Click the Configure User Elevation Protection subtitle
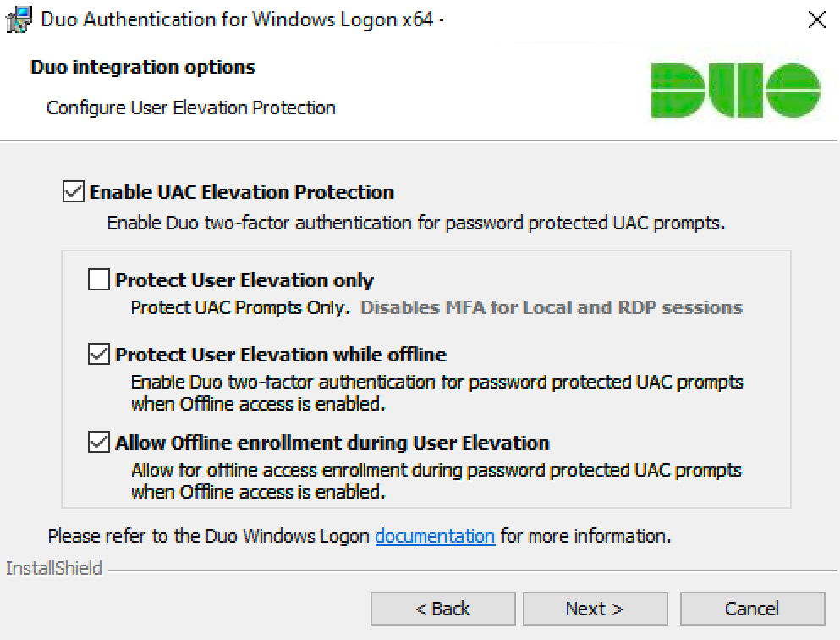Viewport: 840px width, 640px height. tap(190, 108)
